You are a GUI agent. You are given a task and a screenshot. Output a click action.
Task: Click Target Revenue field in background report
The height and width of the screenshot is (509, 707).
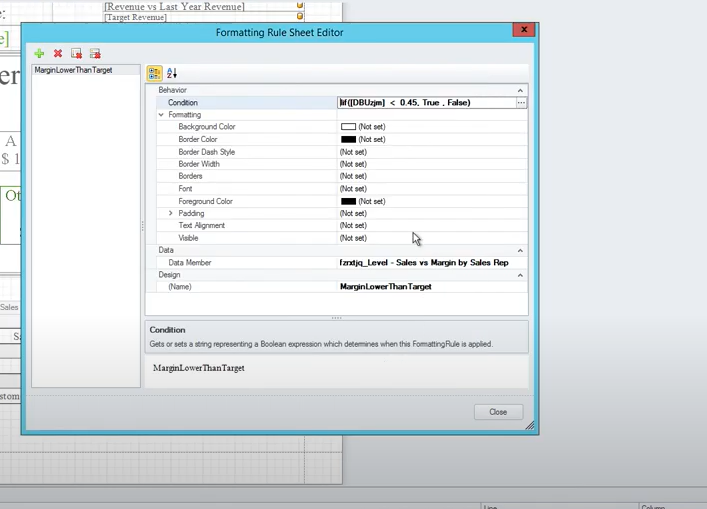pos(135,17)
